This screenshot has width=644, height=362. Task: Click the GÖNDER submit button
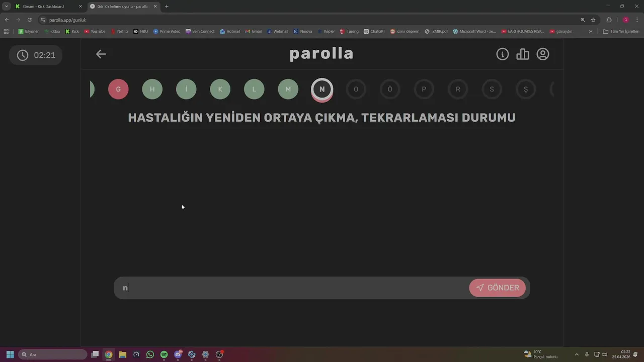(x=498, y=288)
